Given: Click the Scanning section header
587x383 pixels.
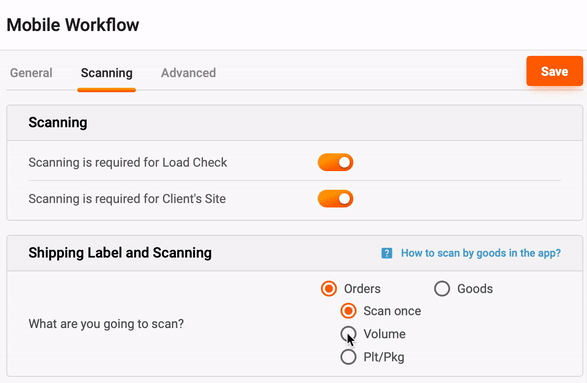Looking at the screenshot, I should point(58,122).
